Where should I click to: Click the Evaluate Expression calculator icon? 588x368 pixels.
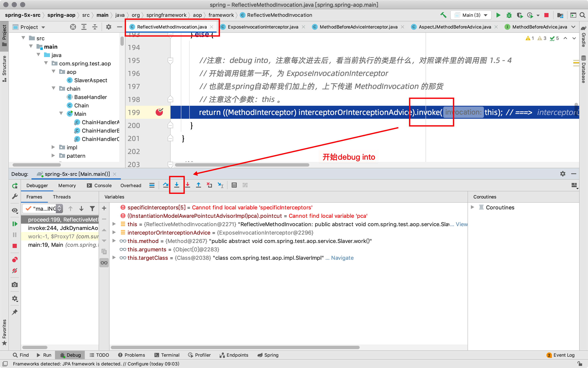point(234,185)
